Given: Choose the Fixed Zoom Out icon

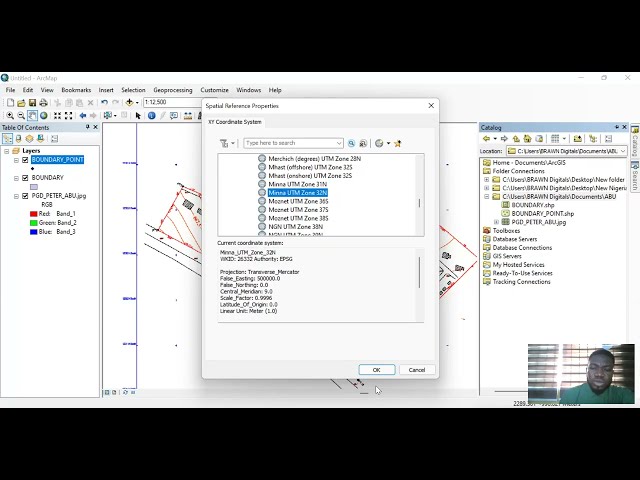Looking at the screenshot, I should 69,116.
